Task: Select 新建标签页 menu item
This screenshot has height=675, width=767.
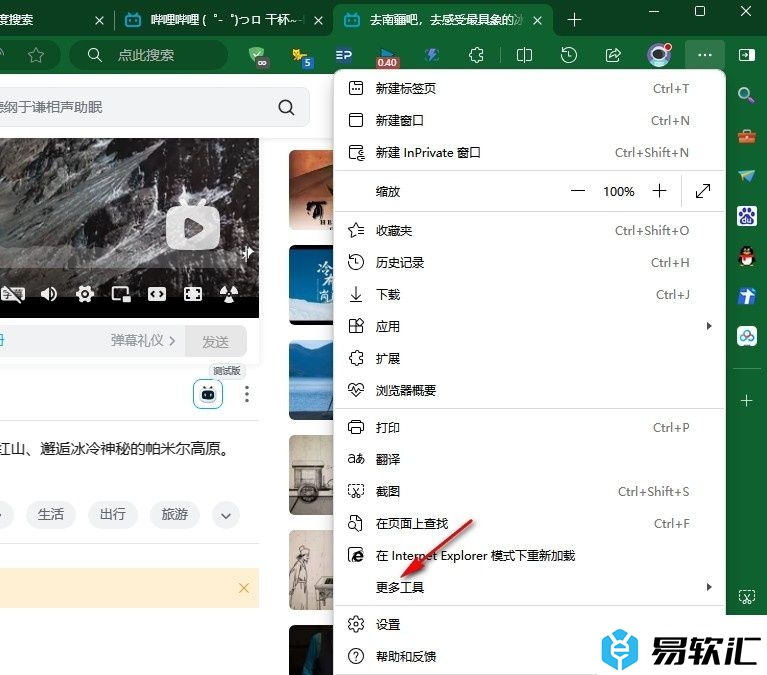Action: (529, 89)
